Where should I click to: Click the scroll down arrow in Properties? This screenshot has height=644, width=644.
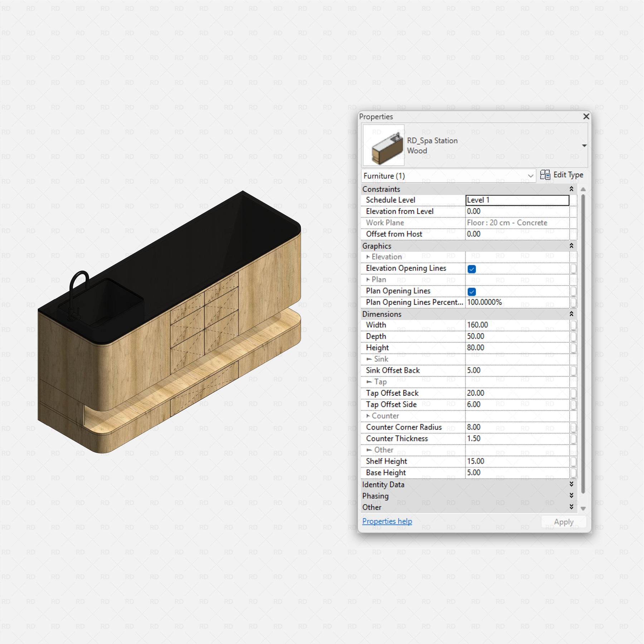click(583, 508)
